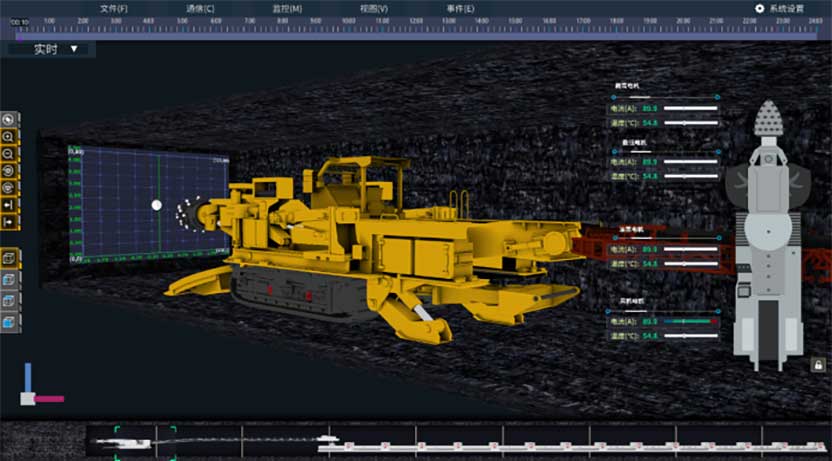Open the 监控(M) menu
This screenshot has height=461, width=832.
[x=287, y=8]
